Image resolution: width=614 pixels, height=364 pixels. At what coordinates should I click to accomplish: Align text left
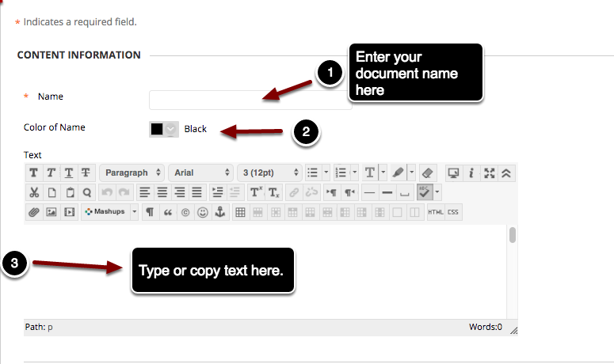click(145, 192)
